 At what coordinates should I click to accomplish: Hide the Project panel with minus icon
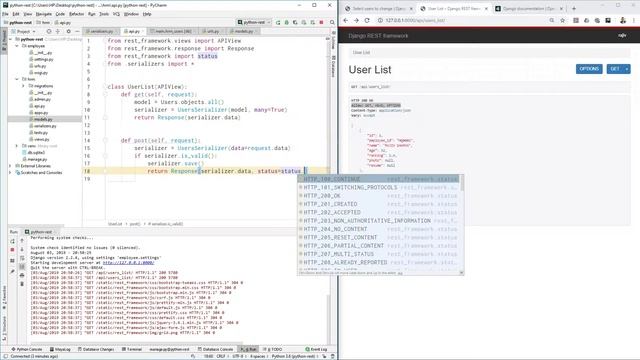click(x=77, y=31)
